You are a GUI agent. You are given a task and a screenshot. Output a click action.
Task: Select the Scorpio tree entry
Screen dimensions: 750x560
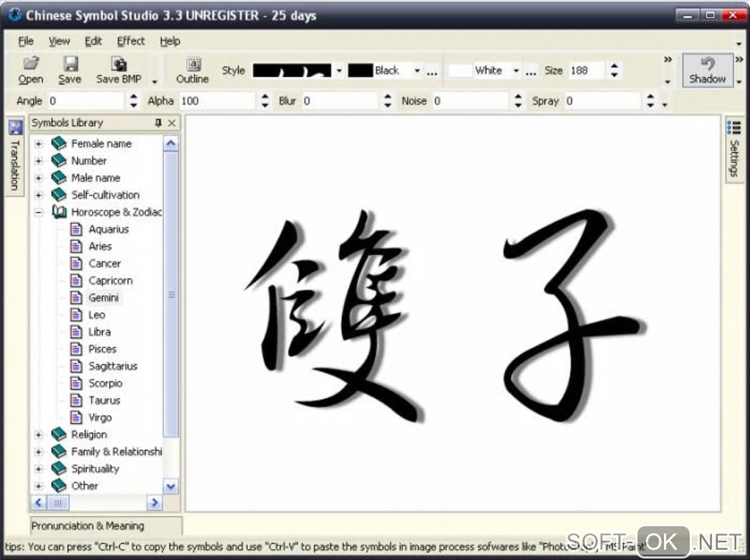coord(105,384)
